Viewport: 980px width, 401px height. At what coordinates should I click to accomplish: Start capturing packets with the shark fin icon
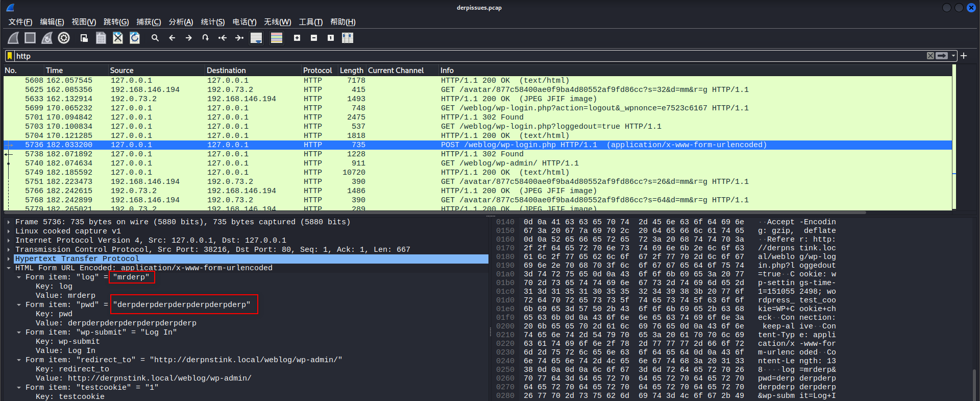(14, 38)
